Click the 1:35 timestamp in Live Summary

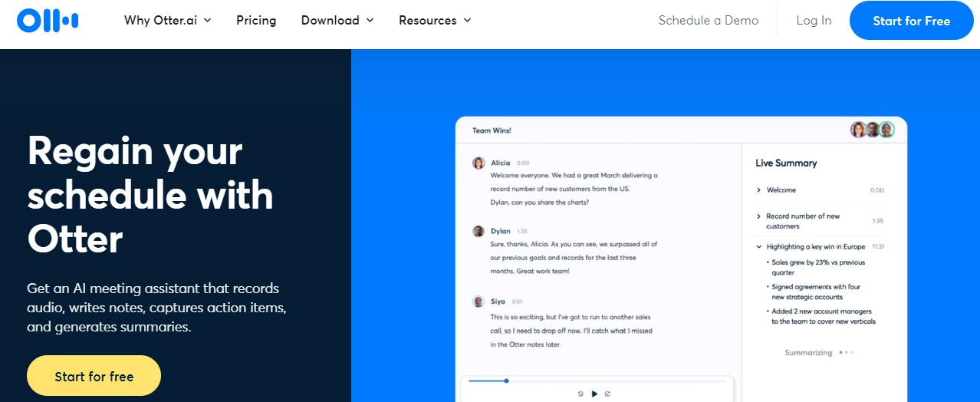click(x=877, y=221)
